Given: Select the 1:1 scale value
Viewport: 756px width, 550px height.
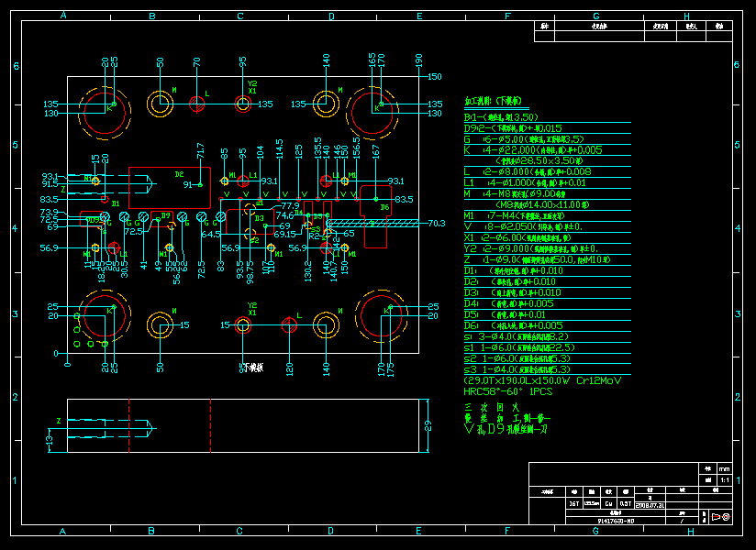Looking at the screenshot, I should (725, 480).
